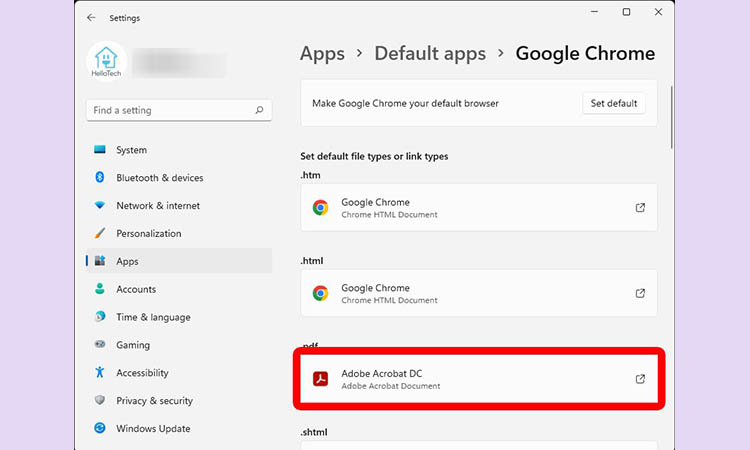Minimize the Settings window
The width and height of the screenshot is (750, 450).
click(594, 12)
